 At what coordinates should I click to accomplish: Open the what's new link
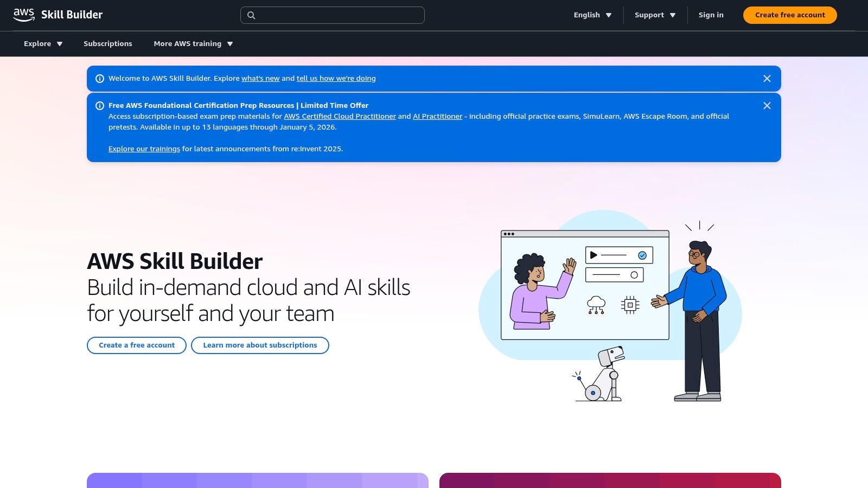[260, 78]
